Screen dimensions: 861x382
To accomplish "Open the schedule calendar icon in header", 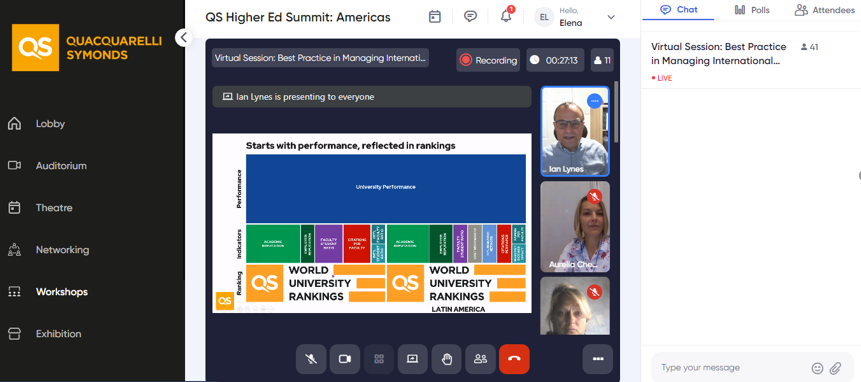I will pos(435,16).
